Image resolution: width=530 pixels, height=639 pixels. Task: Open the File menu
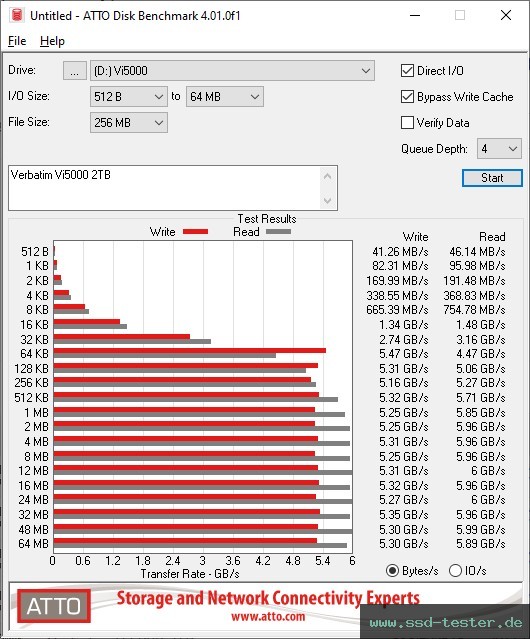pyautogui.click(x=17, y=41)
